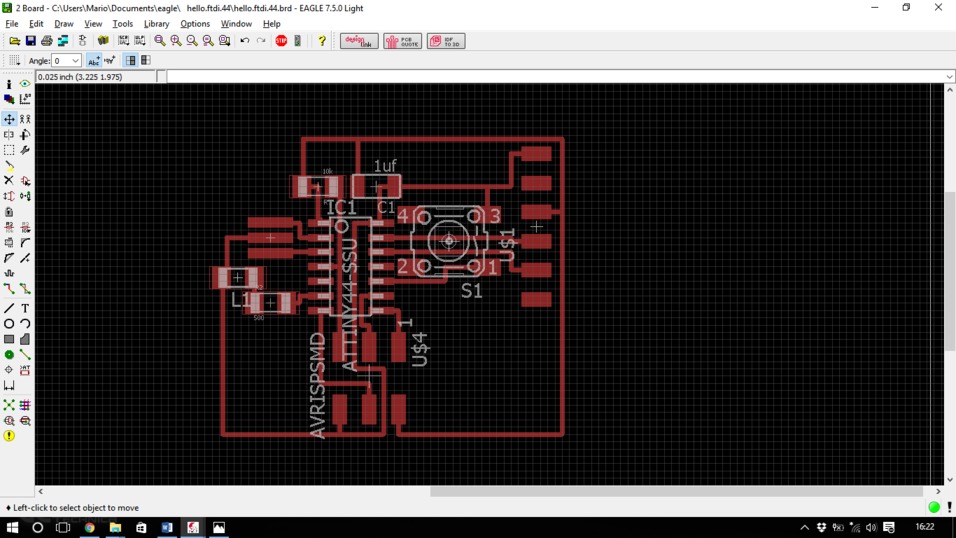Start the Autorouter tool
Screen dimensions: 956x538
(25, 405)
